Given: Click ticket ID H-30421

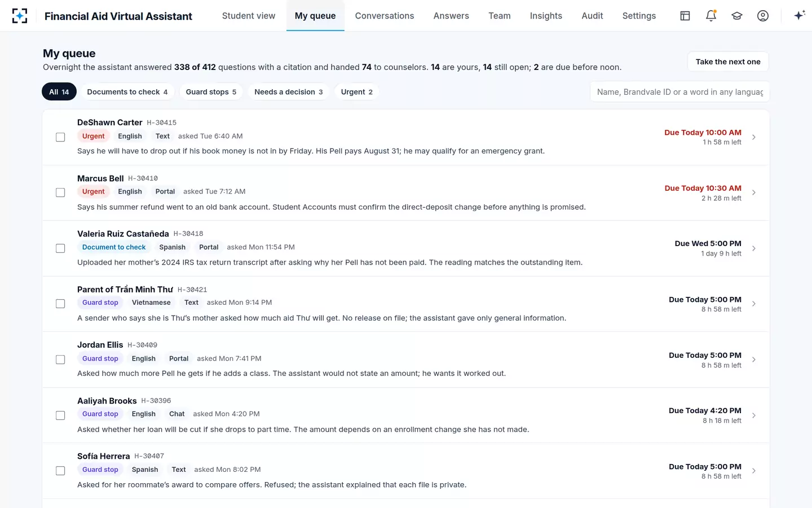Looking at the screenshot, I should tap(192, 290).
